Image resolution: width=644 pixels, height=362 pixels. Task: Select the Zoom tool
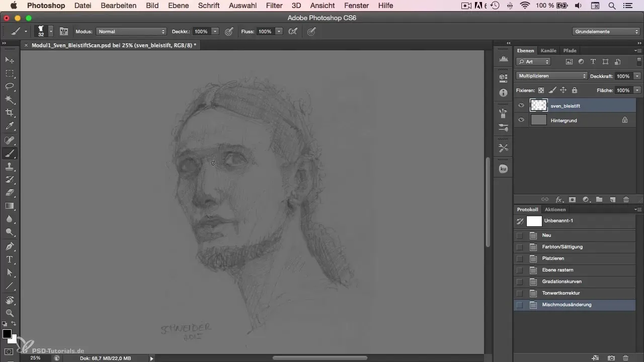pyautogui.click(x=10, y=313)
